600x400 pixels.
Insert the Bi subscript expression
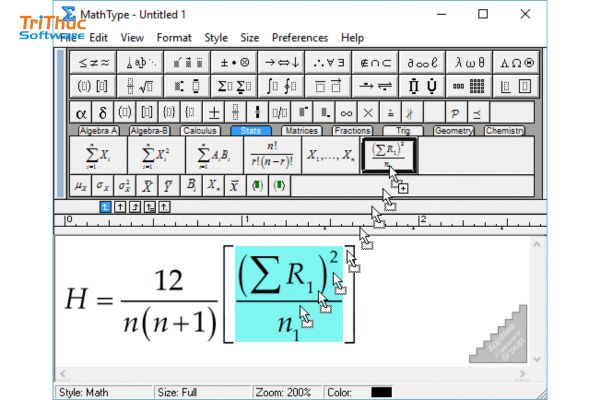coord(191,186)
